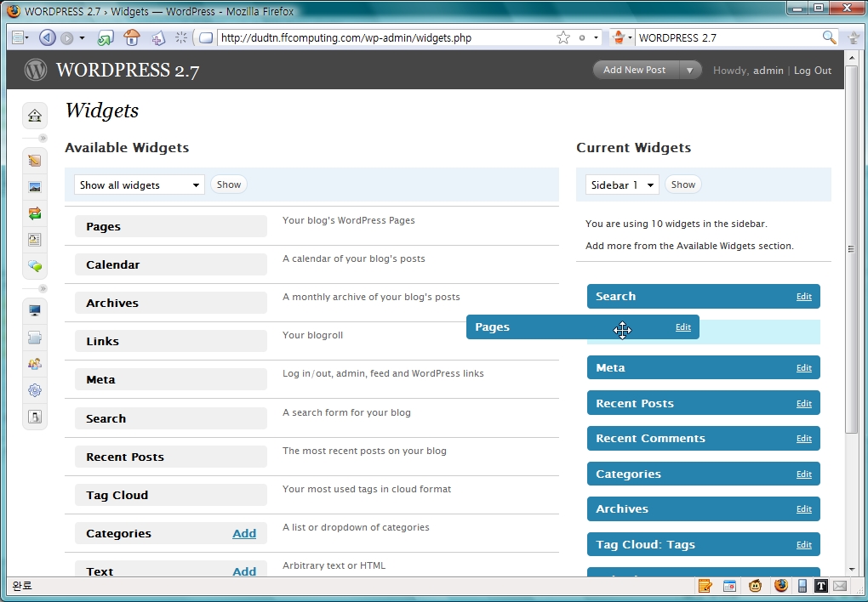Click the WordPress logo in the header
The width and height of the screenshot is (868, 602).
point(36,70)
